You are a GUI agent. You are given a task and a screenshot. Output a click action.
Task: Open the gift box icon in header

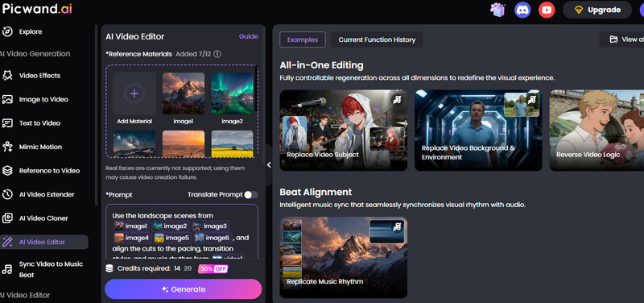click(x=497, y=10)
